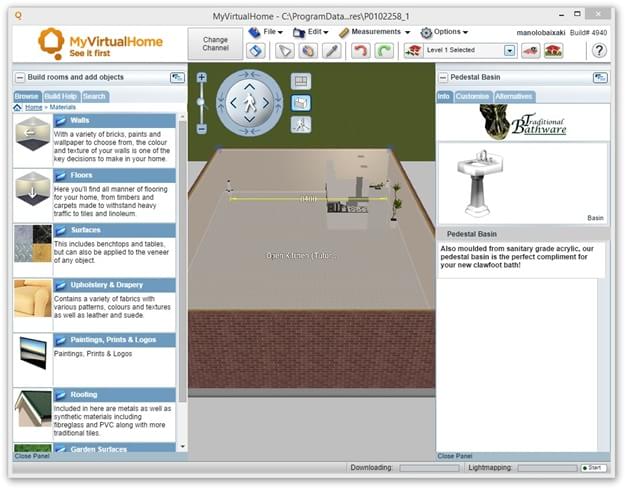Screen dimensions: 625x489
Task: Click the home icon in breadcrumb
Action: [x=18, y=107]
